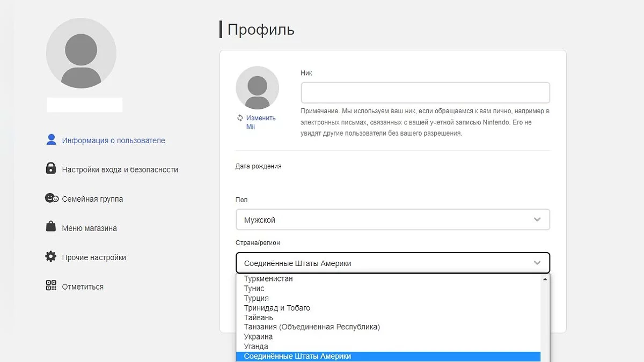Click the refresh icon beside Изменить Mii
644x362 pixels.
240,118
